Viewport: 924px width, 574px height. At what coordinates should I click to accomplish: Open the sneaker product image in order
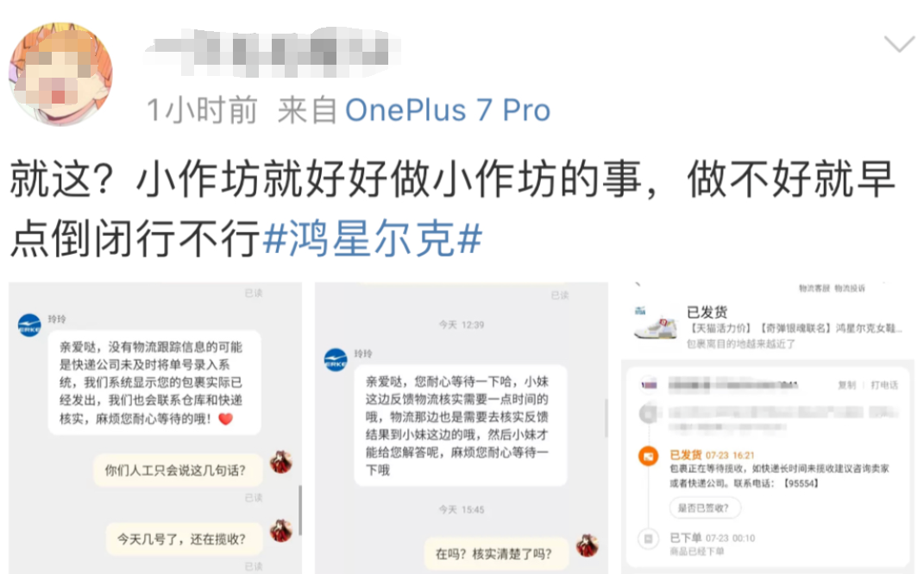[x=655, y=323]
